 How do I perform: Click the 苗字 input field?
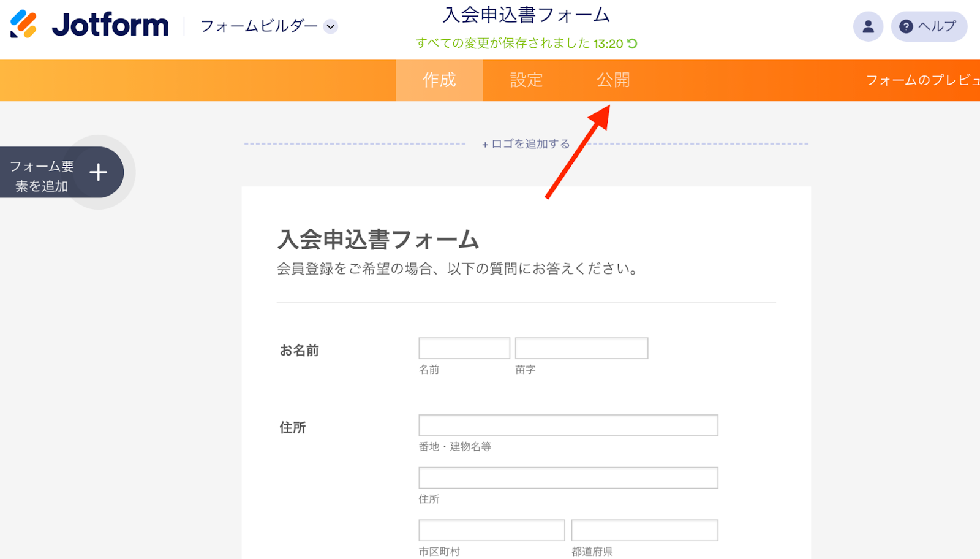pyautogui.click(x=581, y=348)
